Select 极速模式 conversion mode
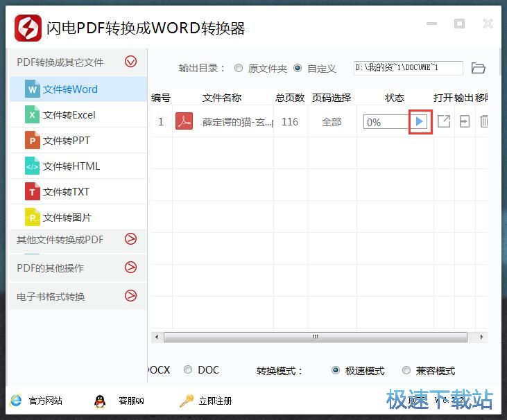 336,370
